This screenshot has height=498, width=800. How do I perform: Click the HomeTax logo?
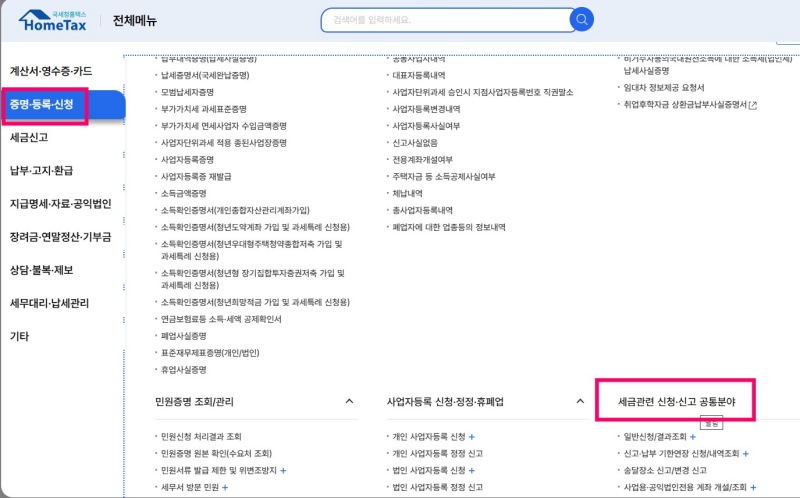(x=53, y=20)
